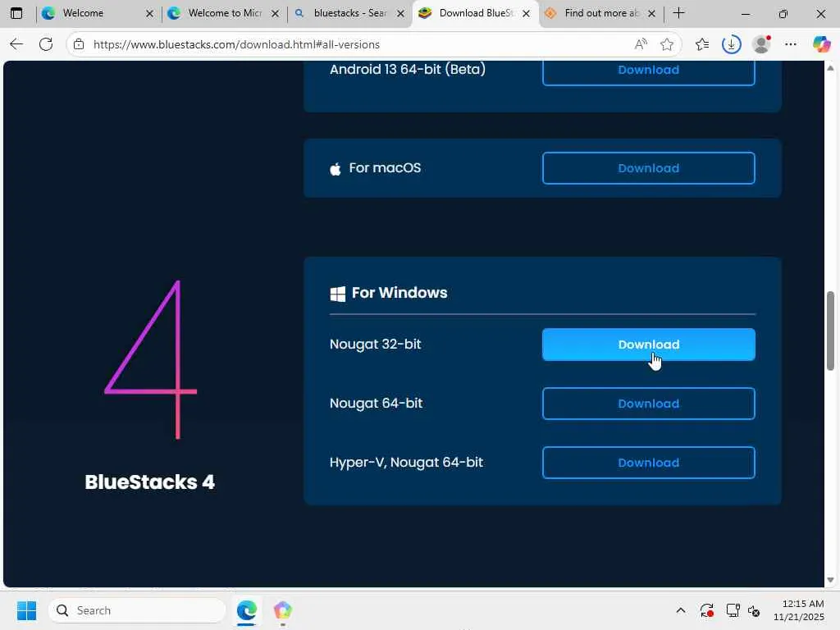This screenshot has width=840, height=630.
Task: Click the scrollbar up arrow
Action: (x=830, y=68)
